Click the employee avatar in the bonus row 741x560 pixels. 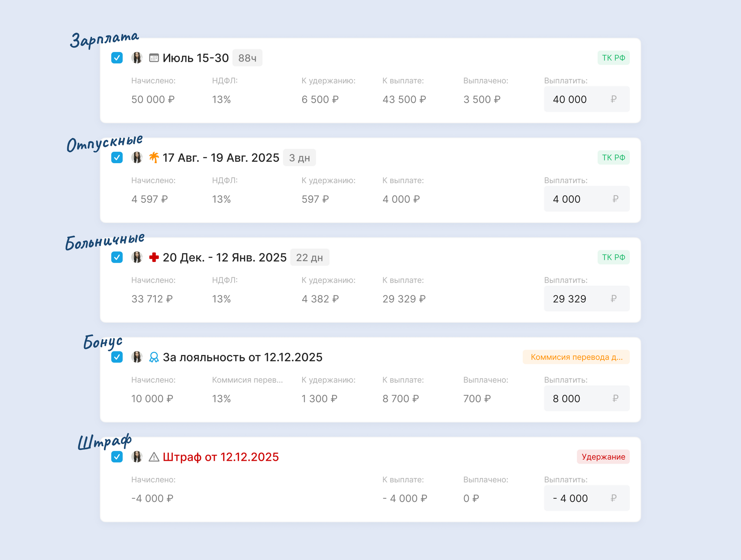pyautogui.click(x=137, y=357)
